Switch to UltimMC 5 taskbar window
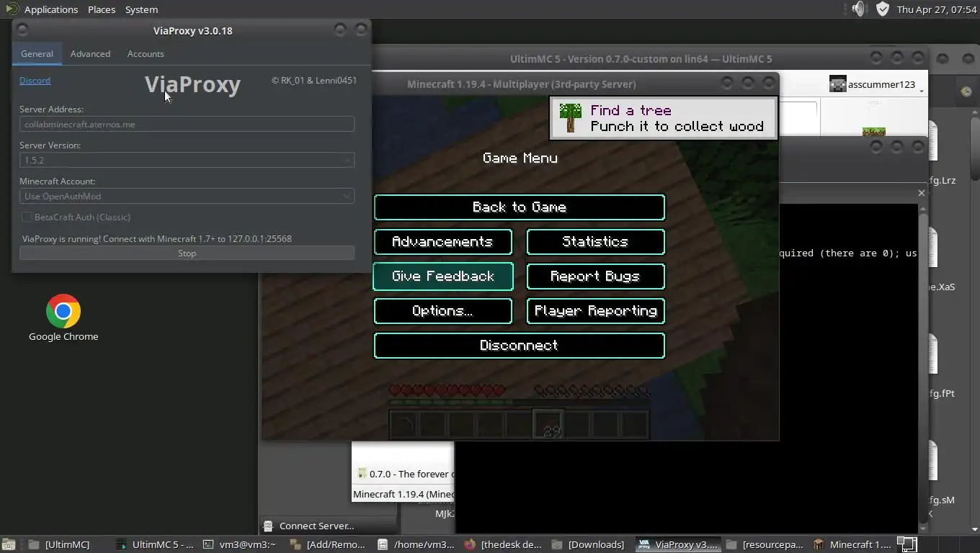 click(154, 544)
